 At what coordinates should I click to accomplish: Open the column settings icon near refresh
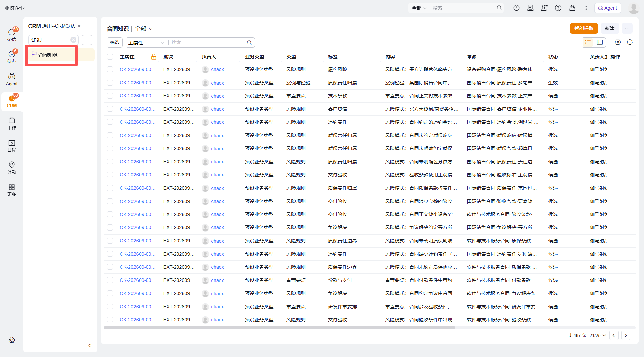pos(618,42)
